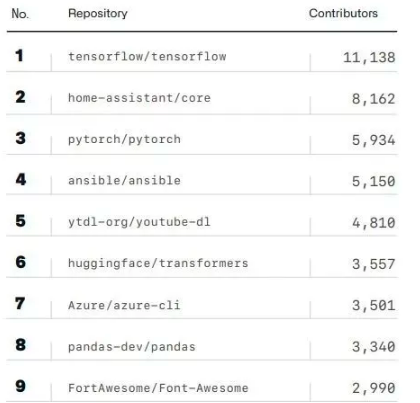Open the tensorflow/tensorflow repository
The height and width of the screenshot is (403, 420).
pos(147,57)
